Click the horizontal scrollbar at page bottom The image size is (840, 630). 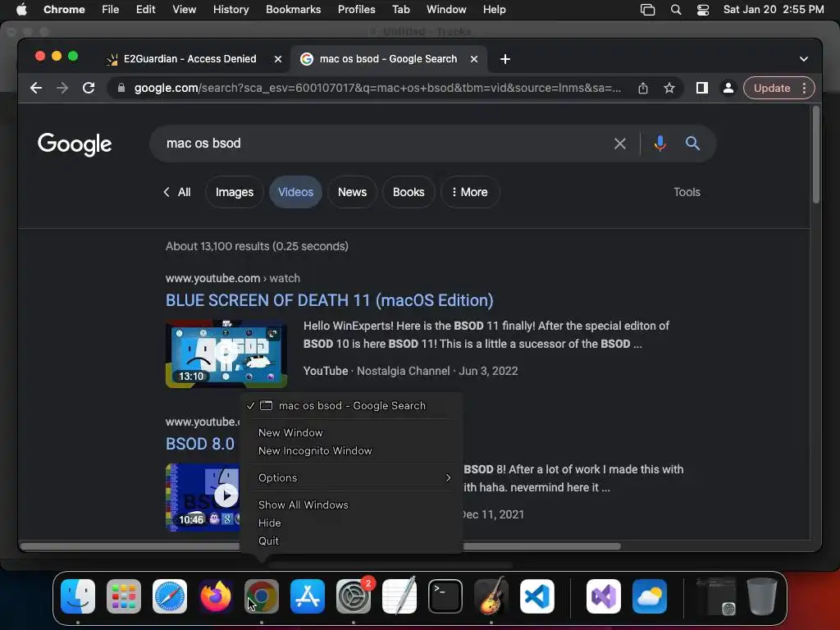[x=321, y=546]
